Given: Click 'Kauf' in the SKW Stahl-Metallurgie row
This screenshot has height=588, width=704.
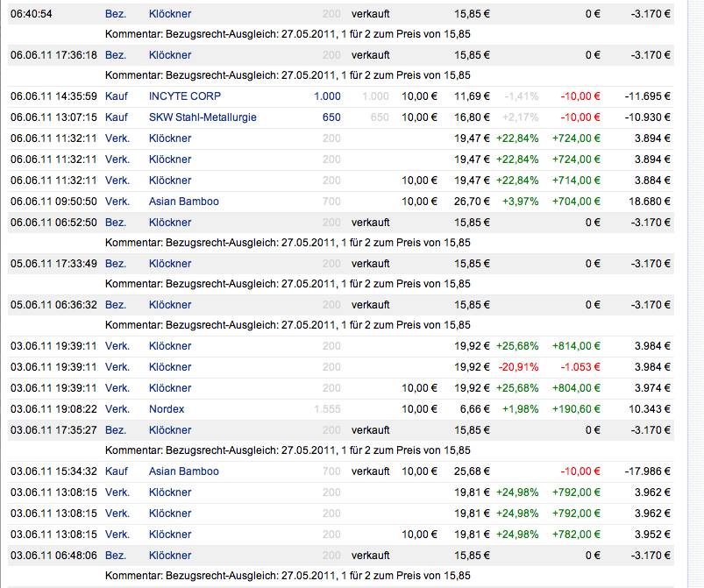Looking at the screenshot, I should click(x=116, y=117).
